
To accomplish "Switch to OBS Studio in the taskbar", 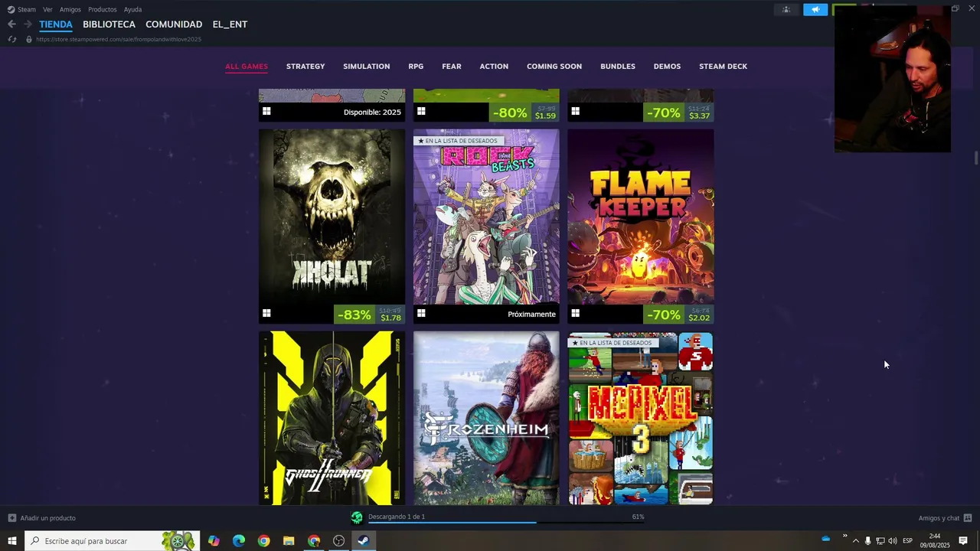I will click(x=338, y=541).
